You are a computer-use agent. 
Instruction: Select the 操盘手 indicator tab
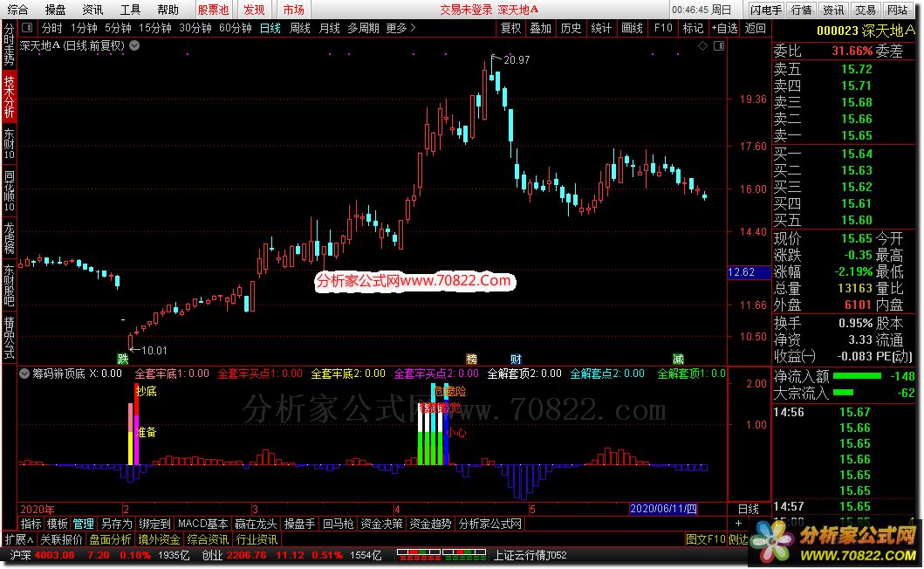pyautogui.click(x=299, y=524)
